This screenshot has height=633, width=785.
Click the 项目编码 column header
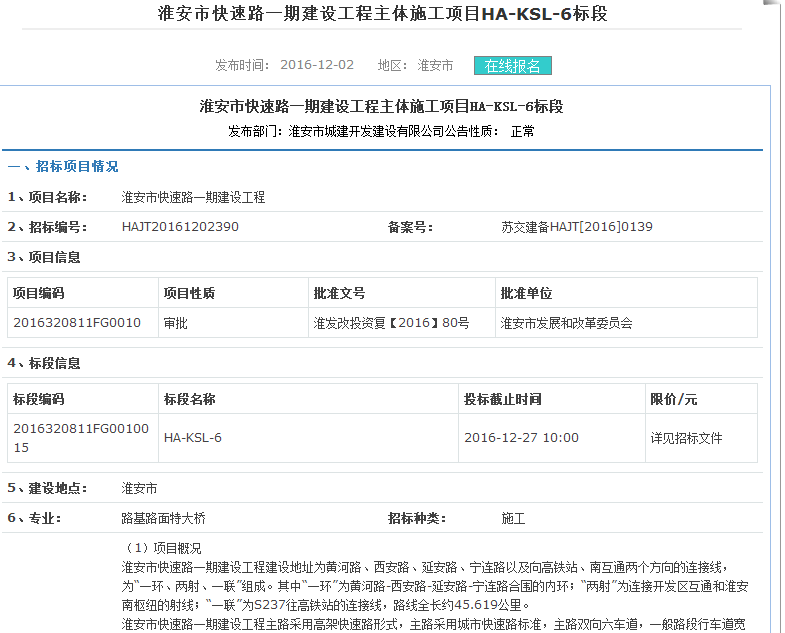[x=39, y=294]
